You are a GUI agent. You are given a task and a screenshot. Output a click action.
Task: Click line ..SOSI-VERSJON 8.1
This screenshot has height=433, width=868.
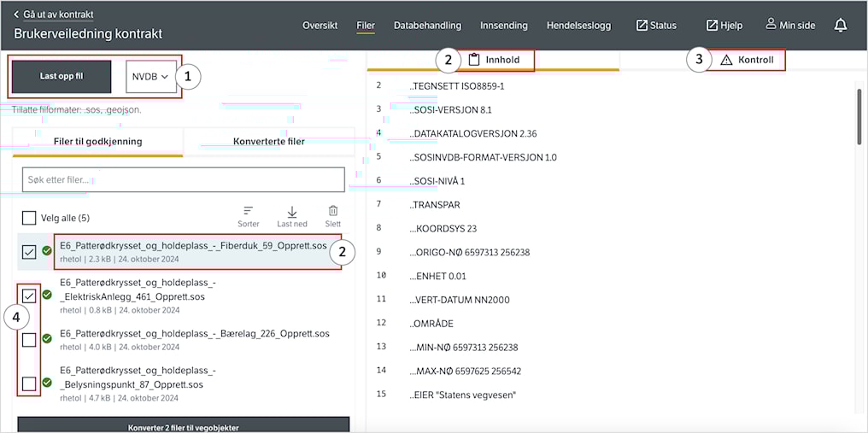[x=450, y=109]
